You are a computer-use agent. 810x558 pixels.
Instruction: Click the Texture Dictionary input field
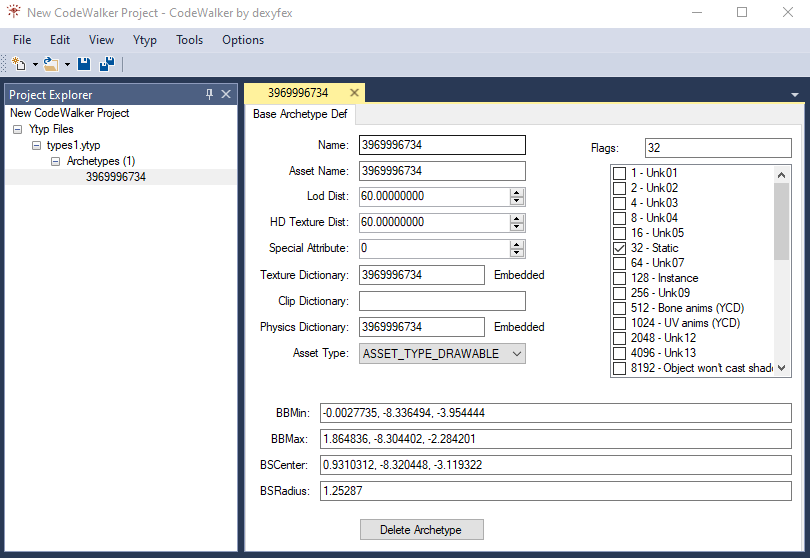pyautogui.click(x=422, y=275)
